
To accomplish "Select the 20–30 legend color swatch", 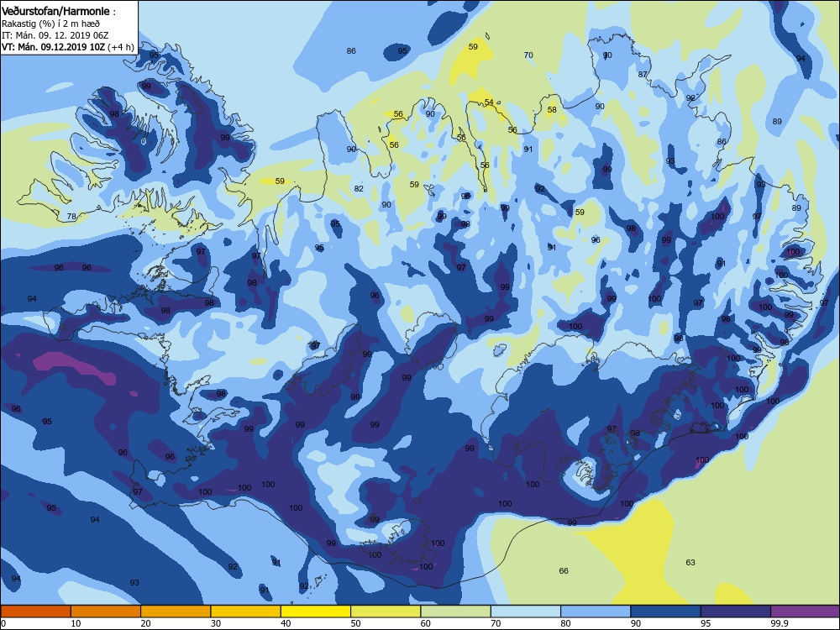I will pyautogui.click(x=176, y=612).
